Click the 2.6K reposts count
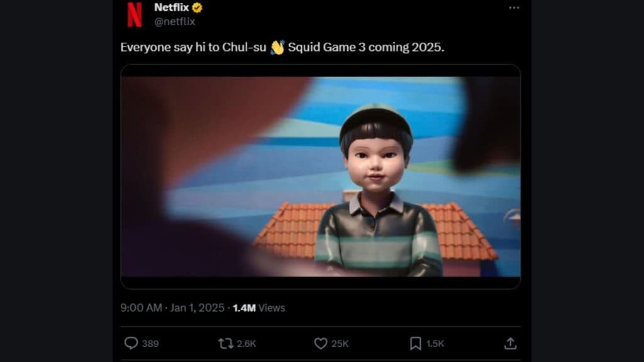 pyautogui.click(x=247, y=344)
